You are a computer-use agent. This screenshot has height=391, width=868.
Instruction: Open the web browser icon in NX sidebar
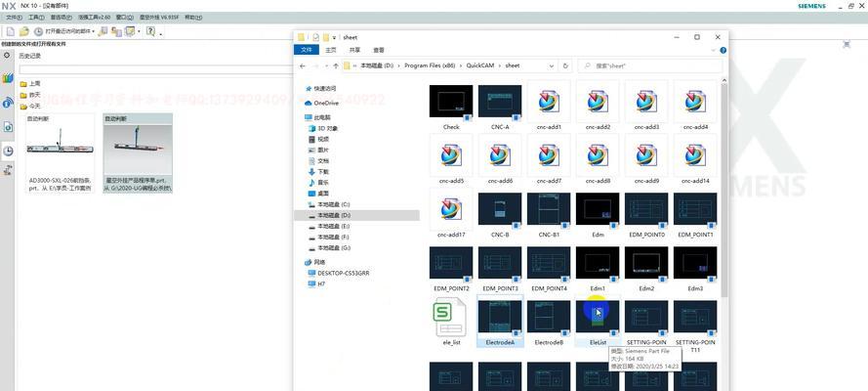(x=8, y=127)
